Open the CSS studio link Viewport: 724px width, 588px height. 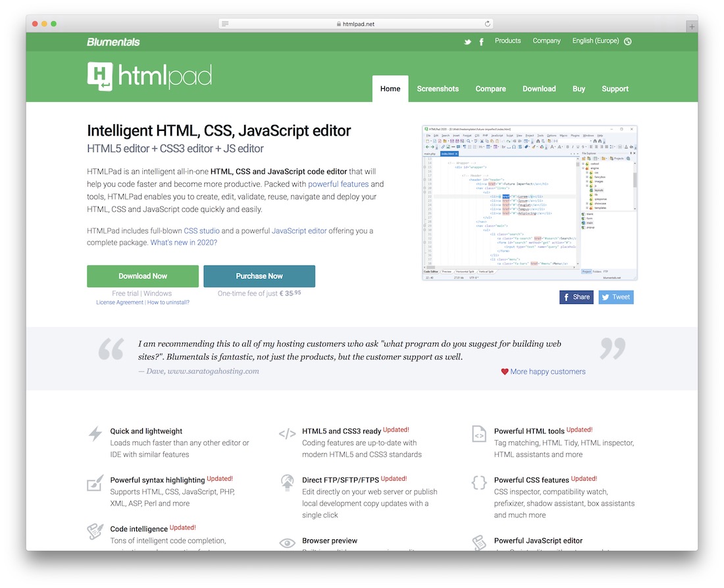[201, 231]
